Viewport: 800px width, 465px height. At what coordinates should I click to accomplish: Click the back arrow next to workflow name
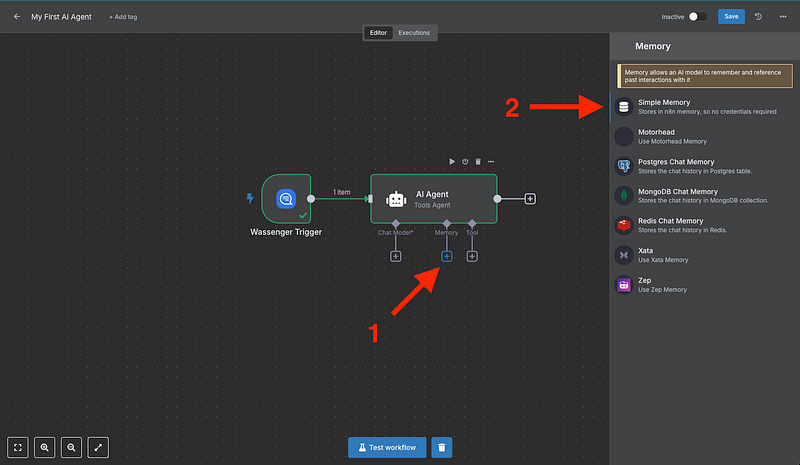coord(17,17)
